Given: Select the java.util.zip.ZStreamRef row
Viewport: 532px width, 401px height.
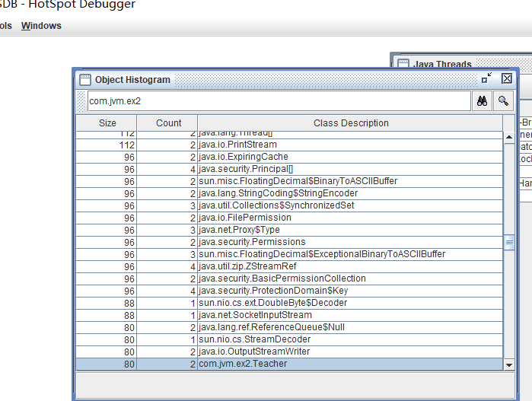Looking at the screenshot, I should 289,267.
